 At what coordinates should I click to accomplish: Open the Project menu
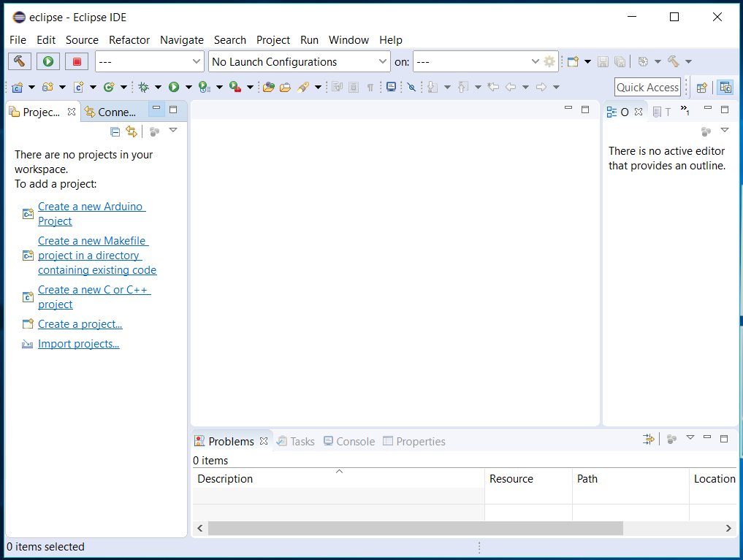point(273,39)
